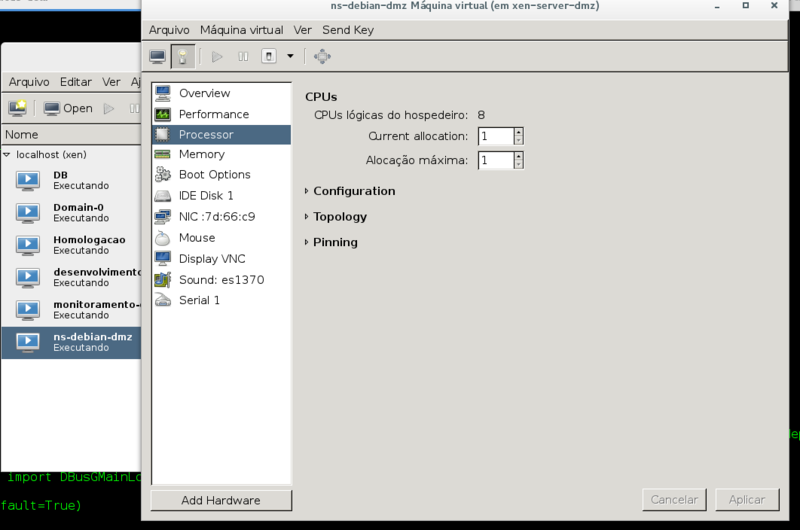This screenshot has width=800, height=530.
Task: Click the Shutdown power button icon
Action: (269, 57)
